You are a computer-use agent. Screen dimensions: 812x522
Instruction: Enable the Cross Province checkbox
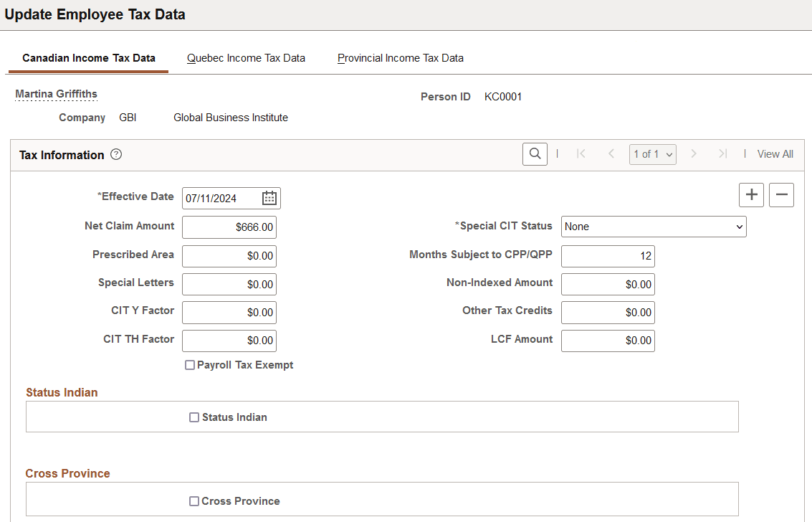point(194,501)
